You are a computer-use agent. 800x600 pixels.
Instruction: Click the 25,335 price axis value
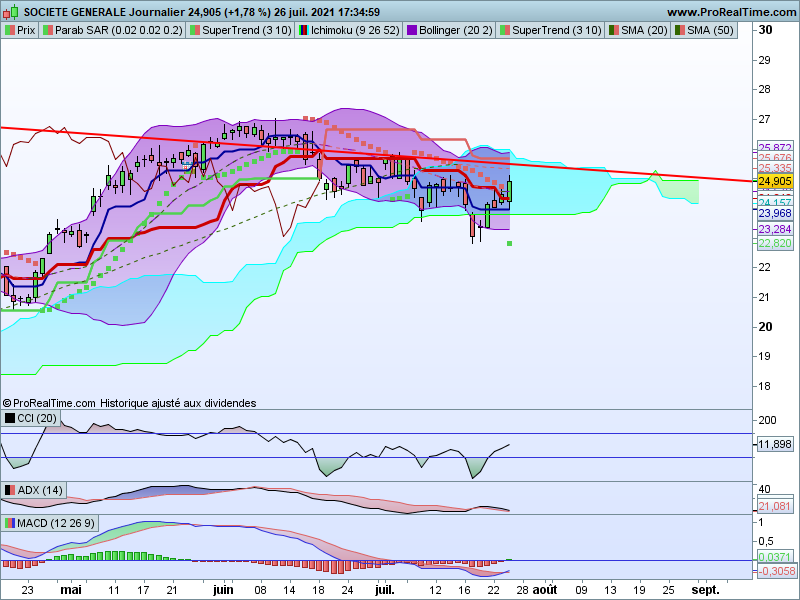pos(774,168)
